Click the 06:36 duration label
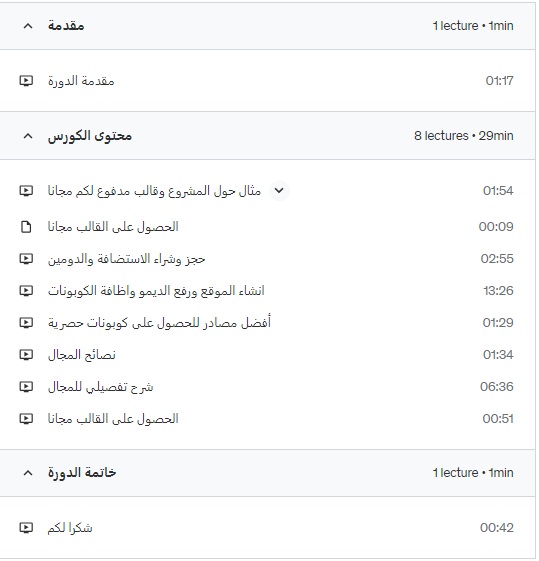 (496, 387)
